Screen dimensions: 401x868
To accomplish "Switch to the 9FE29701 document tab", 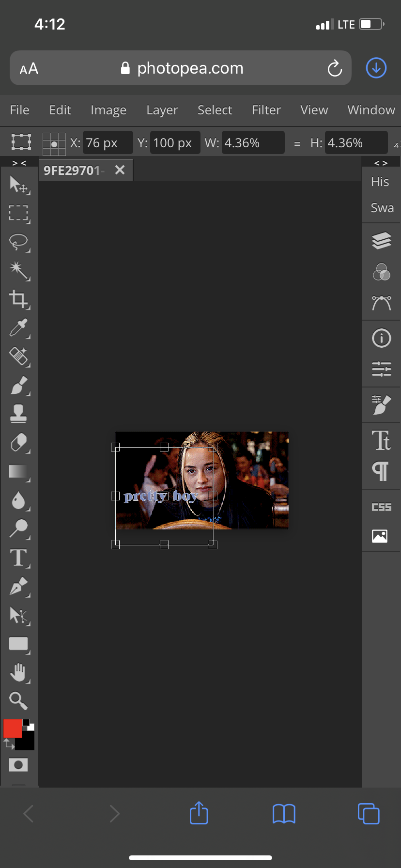I will [x=74, y=170].
